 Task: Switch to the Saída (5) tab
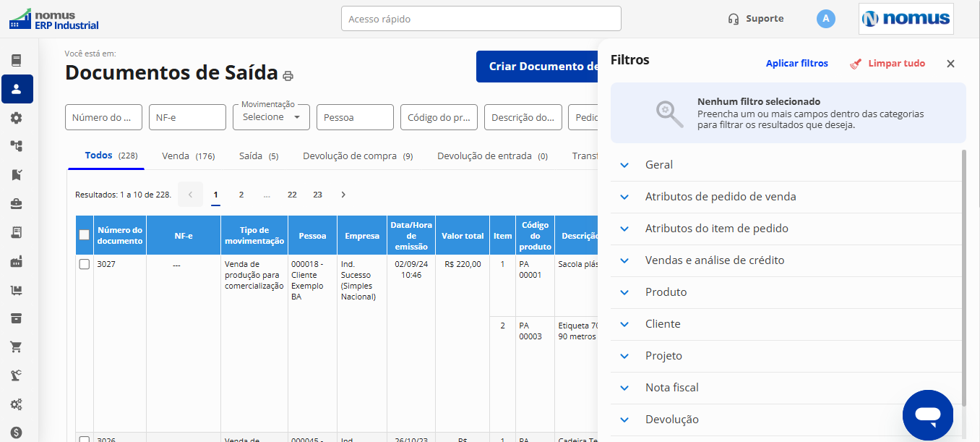tap(259, 156)
